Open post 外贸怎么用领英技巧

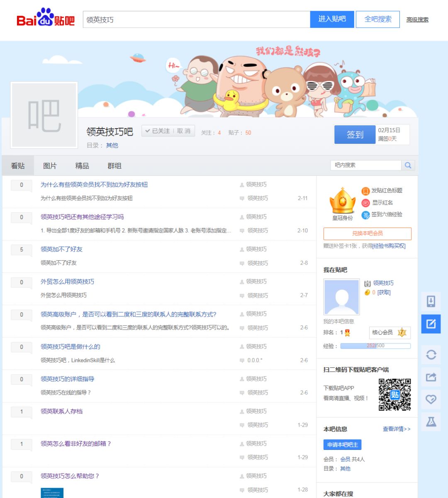(x=67, y=282)
